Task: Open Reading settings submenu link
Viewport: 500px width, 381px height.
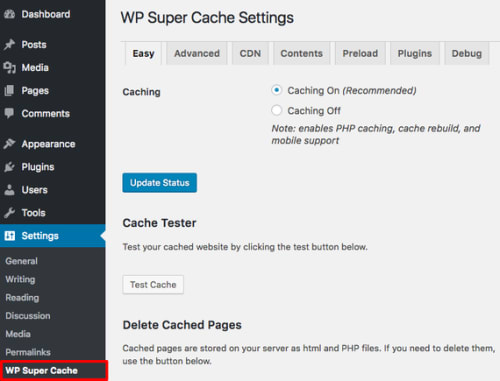Action: [22, 298]
